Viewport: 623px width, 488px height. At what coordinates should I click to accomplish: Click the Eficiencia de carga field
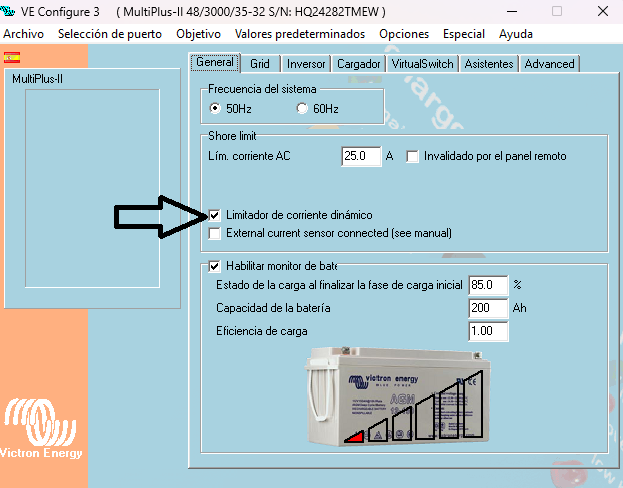[488, 331]
